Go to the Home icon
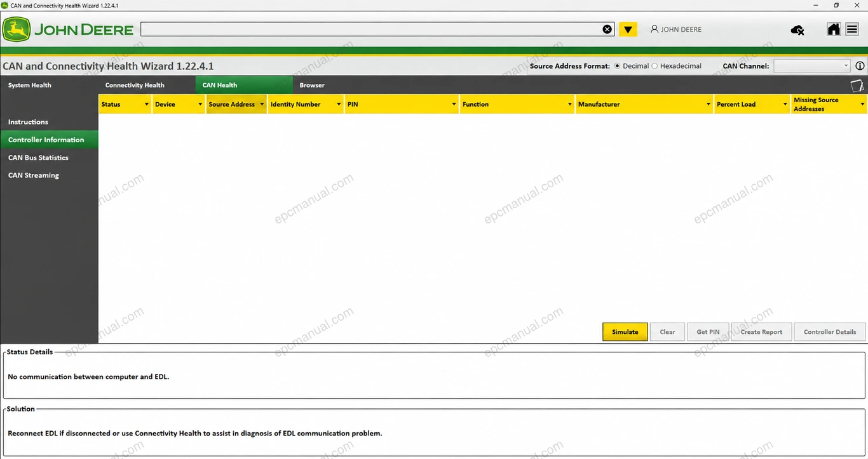 (x=834, y=29)
